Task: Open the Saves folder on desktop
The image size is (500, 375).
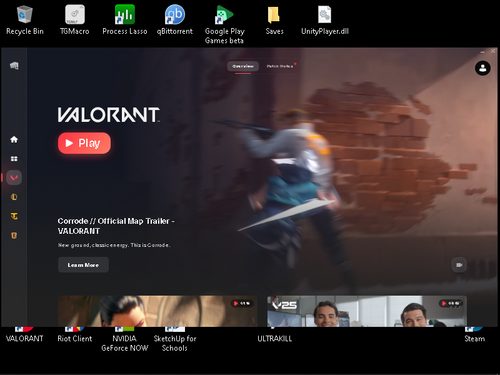Action: coord(274,20)
